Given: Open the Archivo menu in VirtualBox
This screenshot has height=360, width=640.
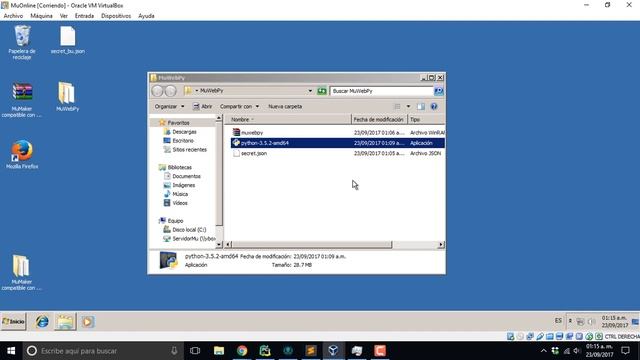Looking at the screenshot, I should (13, 16).
